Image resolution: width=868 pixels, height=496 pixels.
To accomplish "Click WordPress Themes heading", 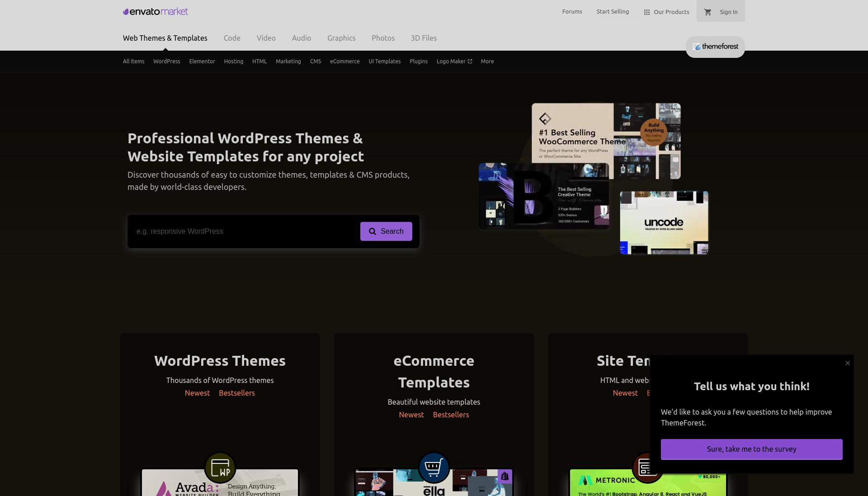I will (220, 361).
